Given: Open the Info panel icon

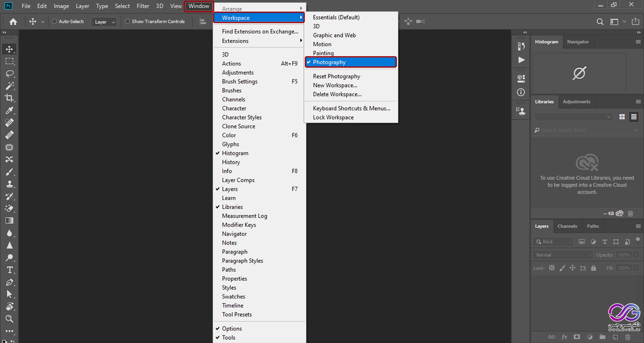Looking at the screenshot, I should point(521,92).
